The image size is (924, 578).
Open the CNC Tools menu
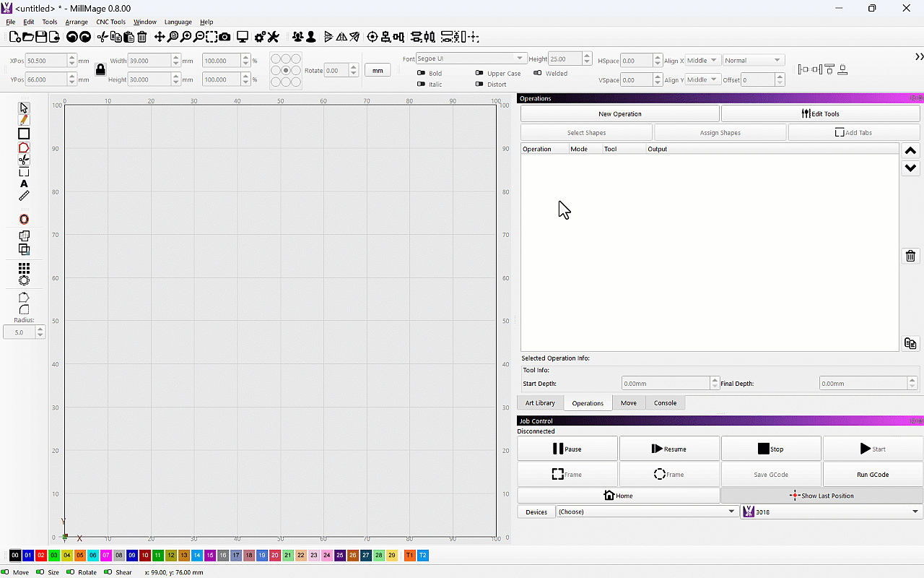click(x=110, y=22)
